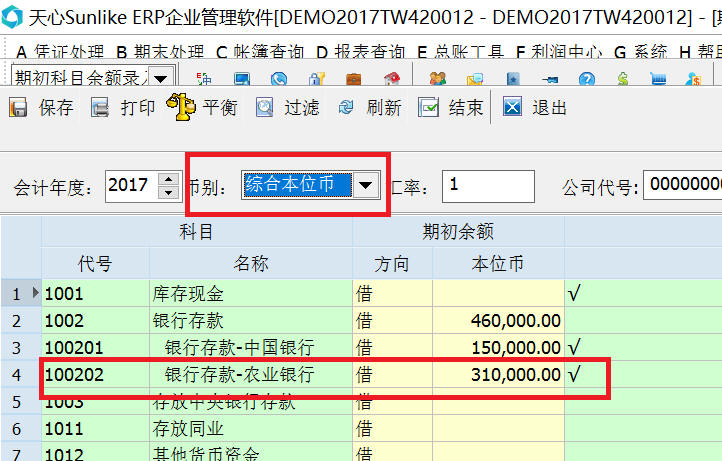The width and height of the screenshot is (722, 461).
Task: Open the D 报表查询 menu
Action: tap(361, 52)
